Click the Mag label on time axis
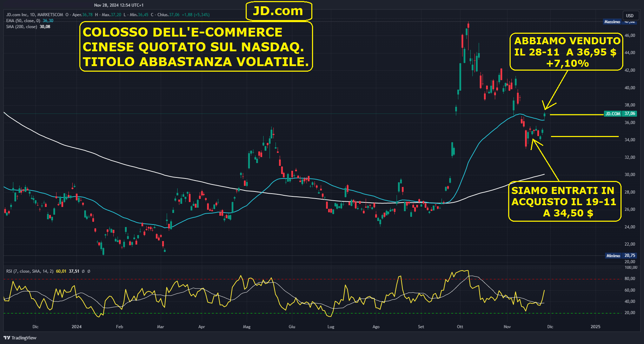This screenshot has width=644, height=344. click(x=247, y=327)
